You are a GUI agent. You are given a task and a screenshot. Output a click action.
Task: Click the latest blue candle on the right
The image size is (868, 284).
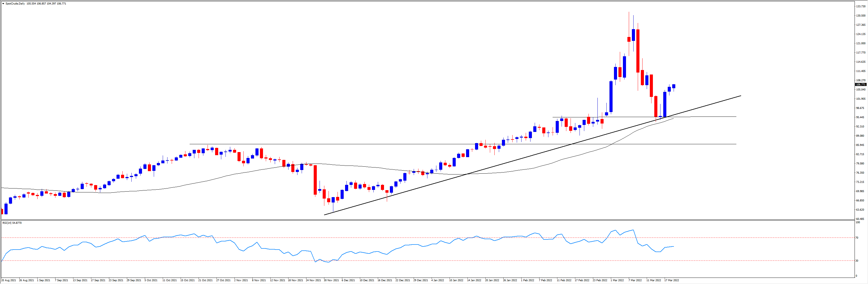tap(674, 86)
